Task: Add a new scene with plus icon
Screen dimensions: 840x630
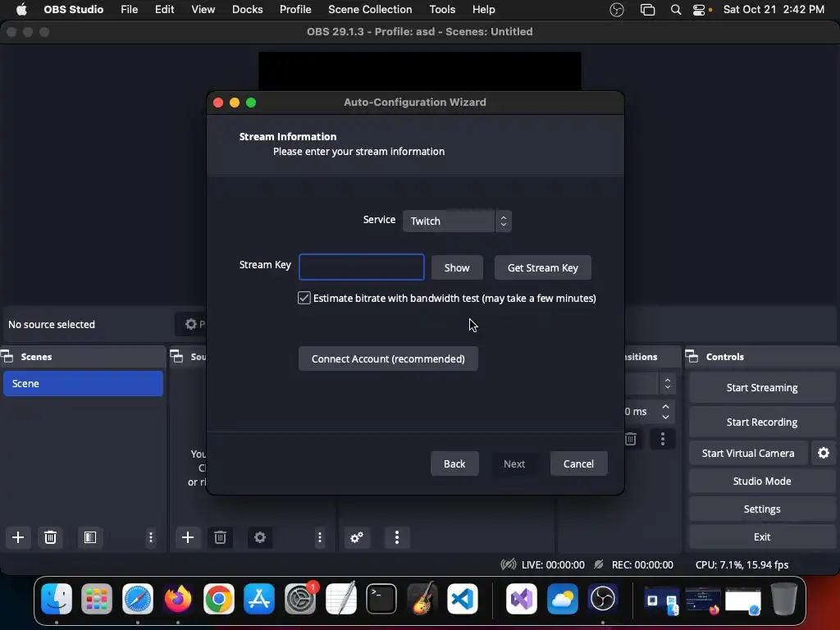Action: tap(18, 537)
